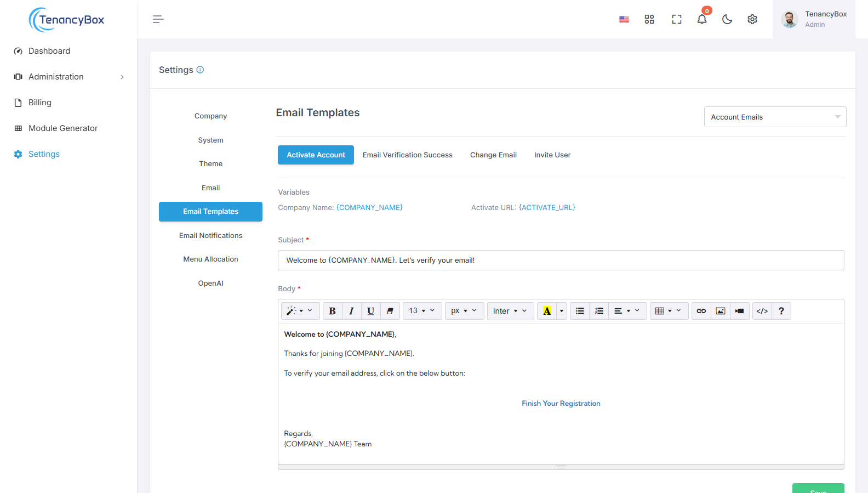Open the Email Notifications settings section
This screenshot has height=493, width=868.
[210, 235]
